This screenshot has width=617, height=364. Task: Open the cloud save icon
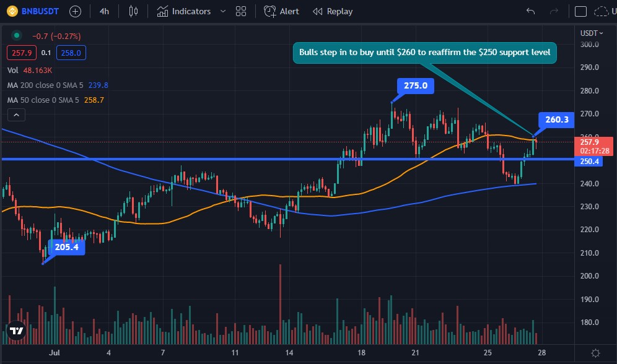pyautogui.click(x=601, y=11)
